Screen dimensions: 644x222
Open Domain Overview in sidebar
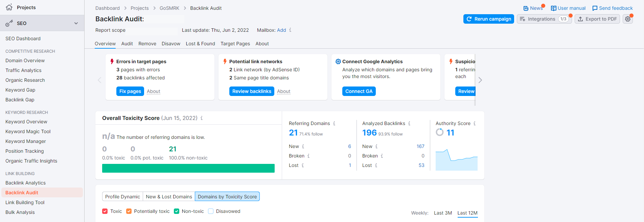25,60
